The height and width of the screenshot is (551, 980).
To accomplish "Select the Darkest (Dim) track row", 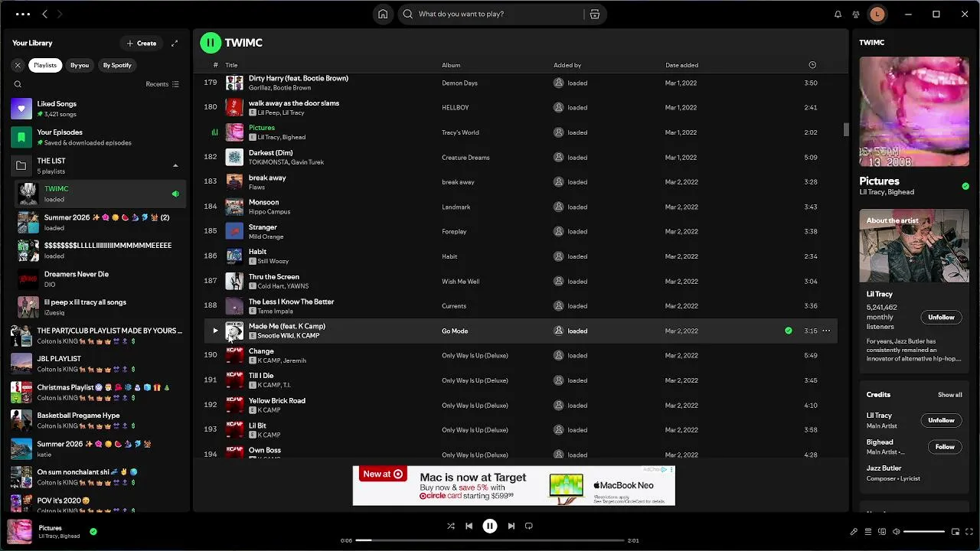I will coord(521,157).
